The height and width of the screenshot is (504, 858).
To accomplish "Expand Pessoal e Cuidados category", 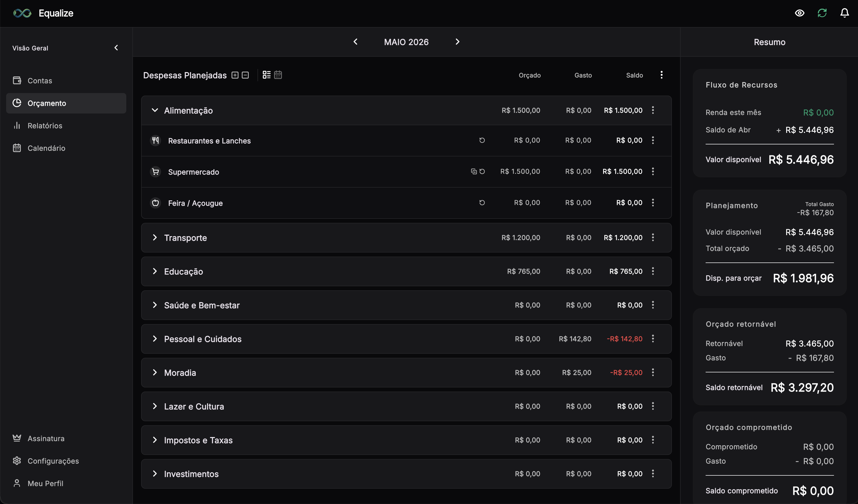I will pos(155,338).
